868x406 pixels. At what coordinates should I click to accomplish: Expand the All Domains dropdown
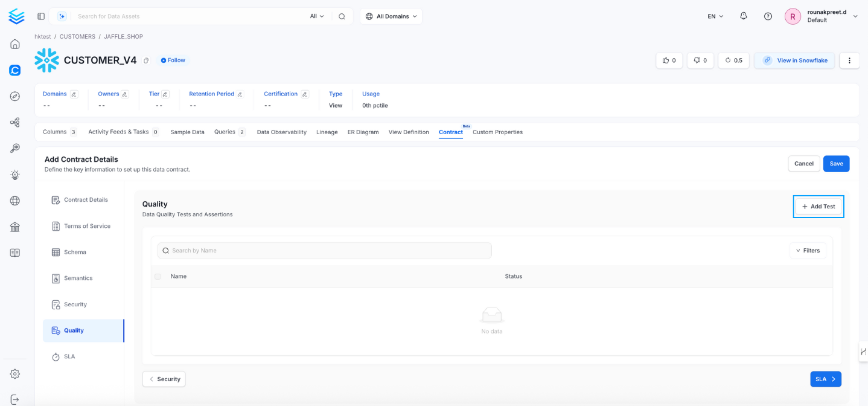(x=391, y=16)
